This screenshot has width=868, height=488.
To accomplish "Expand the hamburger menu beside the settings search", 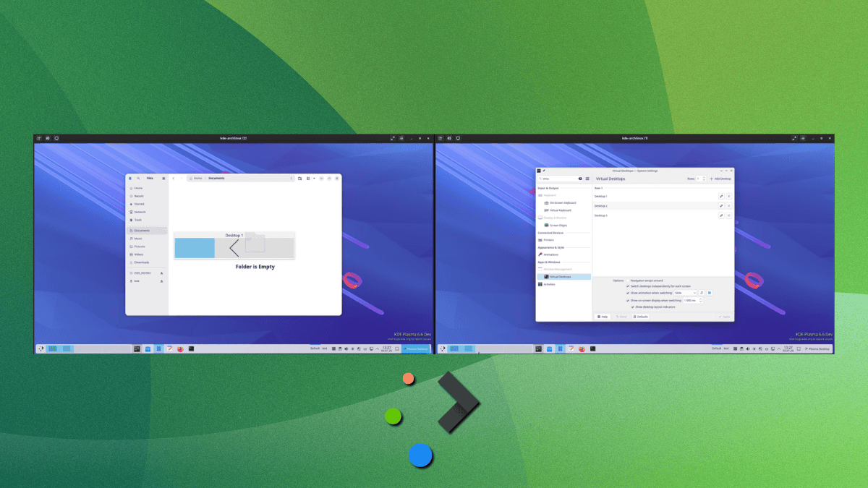I will pos(587,179).
